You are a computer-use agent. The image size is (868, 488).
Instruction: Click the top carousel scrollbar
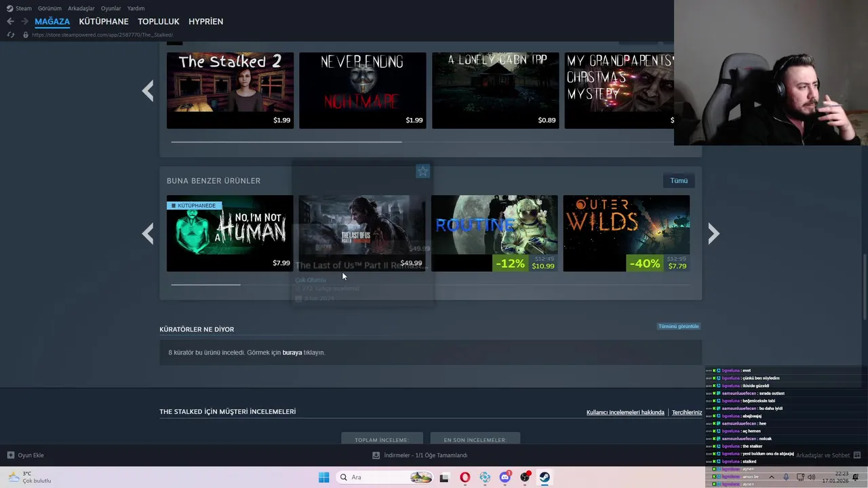pos(286,142)
